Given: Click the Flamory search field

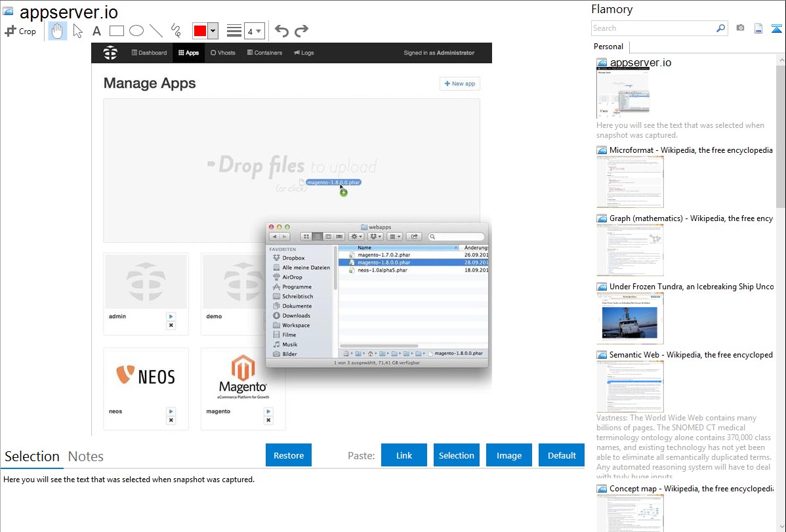Looking at the screenshot, I should point(653,28).
